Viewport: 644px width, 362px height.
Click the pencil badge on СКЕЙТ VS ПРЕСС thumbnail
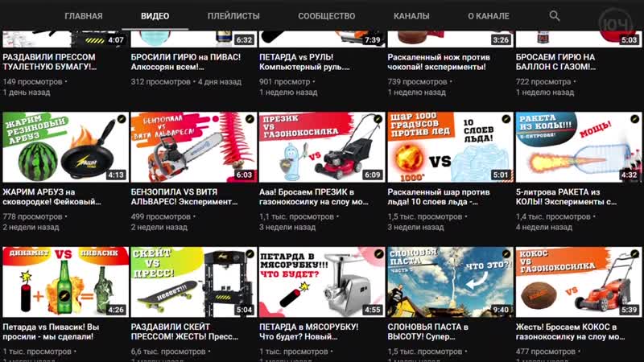click(250, 254)
